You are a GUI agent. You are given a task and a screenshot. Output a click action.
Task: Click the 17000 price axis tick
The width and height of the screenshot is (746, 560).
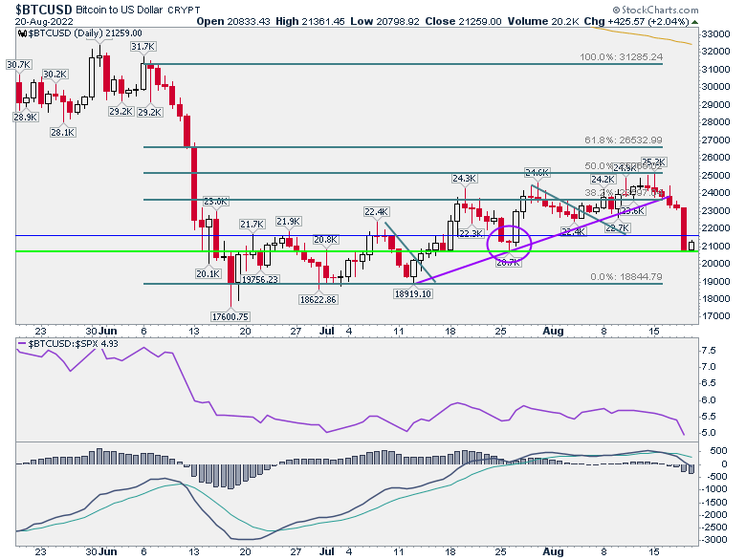pyautogui.click(x=715, y=316)
